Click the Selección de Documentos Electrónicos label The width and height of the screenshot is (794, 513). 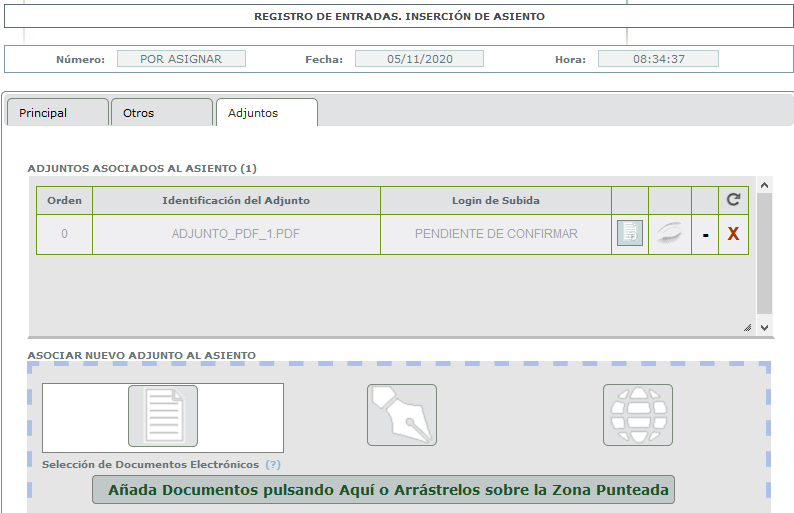[x=150, y=464]
